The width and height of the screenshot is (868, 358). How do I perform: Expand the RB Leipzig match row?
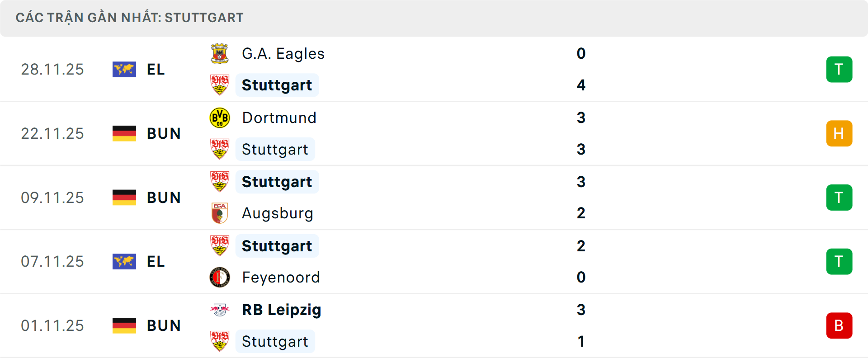pyautogui.click(x=452, y=325)
